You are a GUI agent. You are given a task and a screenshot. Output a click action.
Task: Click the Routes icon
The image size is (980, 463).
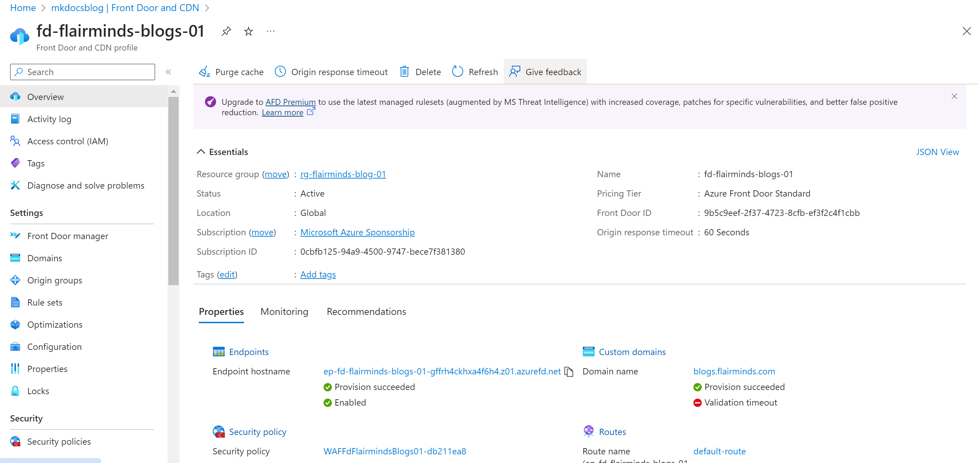(588, 432)
